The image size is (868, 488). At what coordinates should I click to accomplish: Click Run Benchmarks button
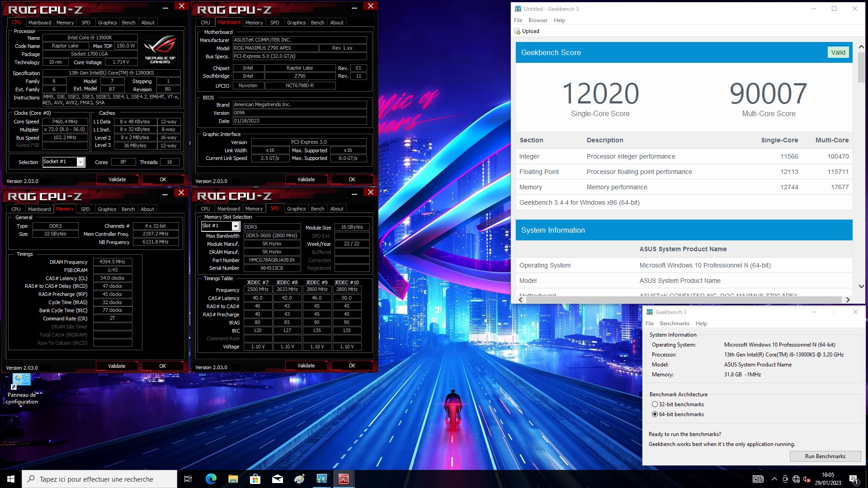[825, 456]
